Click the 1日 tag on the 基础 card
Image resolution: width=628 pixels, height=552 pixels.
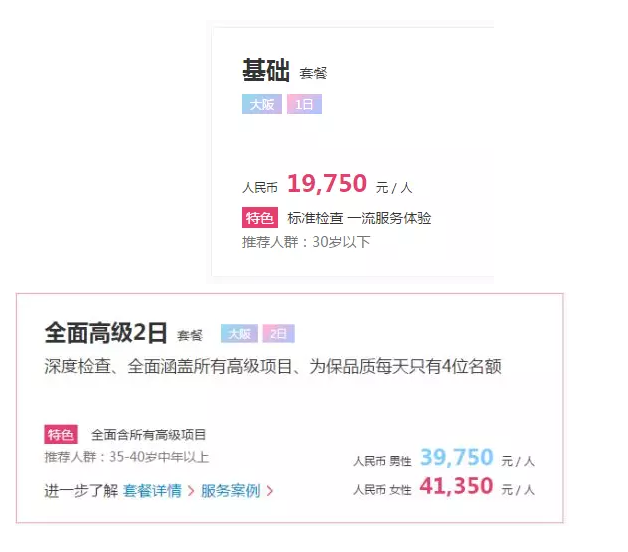[304, 104]
